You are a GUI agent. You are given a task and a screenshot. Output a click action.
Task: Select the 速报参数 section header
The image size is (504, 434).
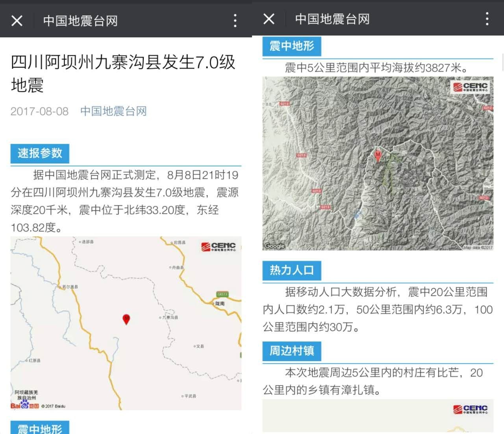pos(40,153)
